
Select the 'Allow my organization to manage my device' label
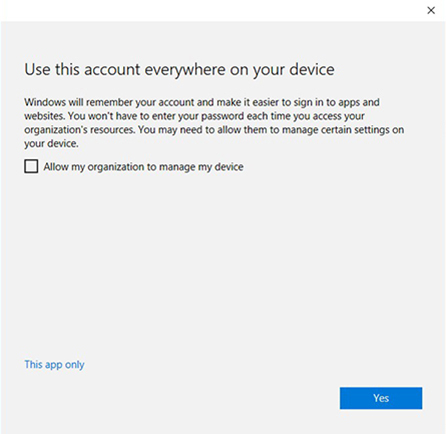[x=143, y=167]
